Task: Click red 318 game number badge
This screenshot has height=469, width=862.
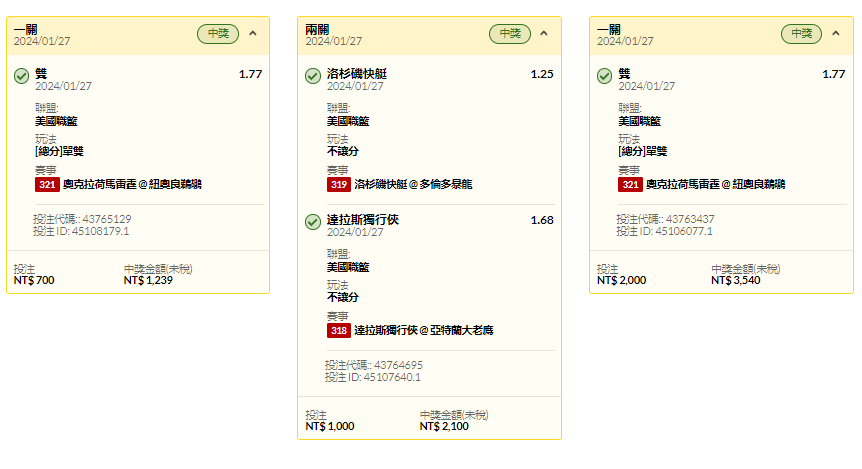Action: coord(339,330)
